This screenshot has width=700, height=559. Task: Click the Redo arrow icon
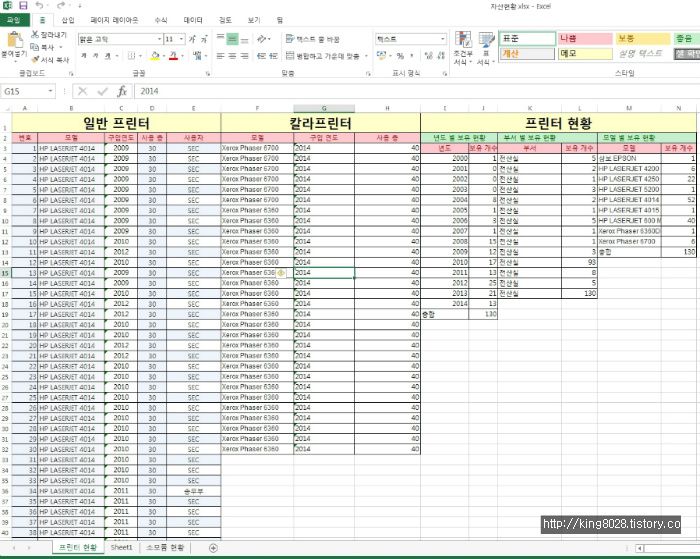pos(61,5)
